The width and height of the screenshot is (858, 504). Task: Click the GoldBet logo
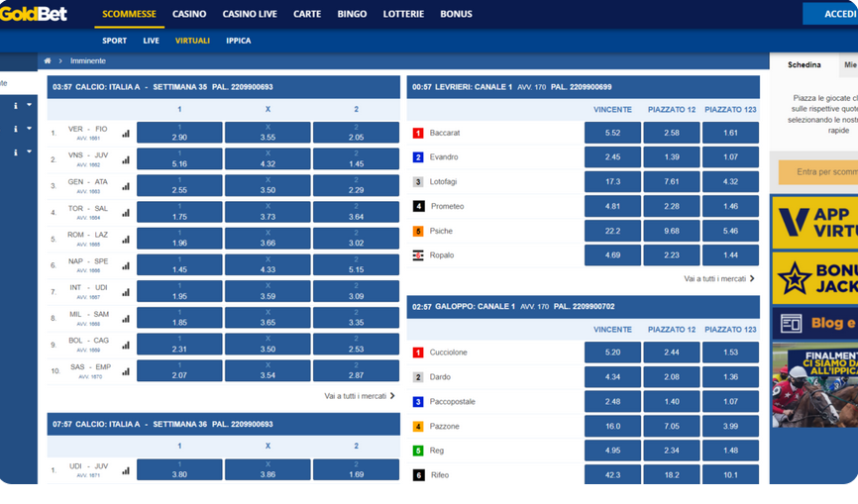[34, 14]
